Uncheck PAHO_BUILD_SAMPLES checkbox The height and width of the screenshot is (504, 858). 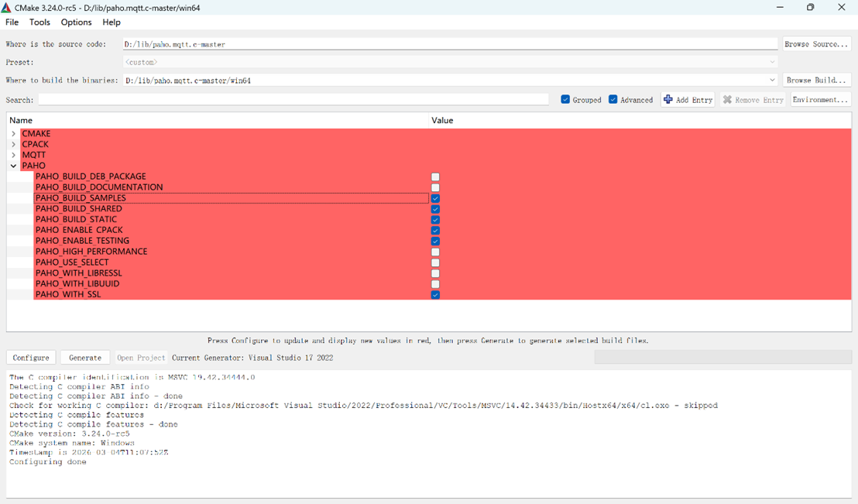pos(435,198)
